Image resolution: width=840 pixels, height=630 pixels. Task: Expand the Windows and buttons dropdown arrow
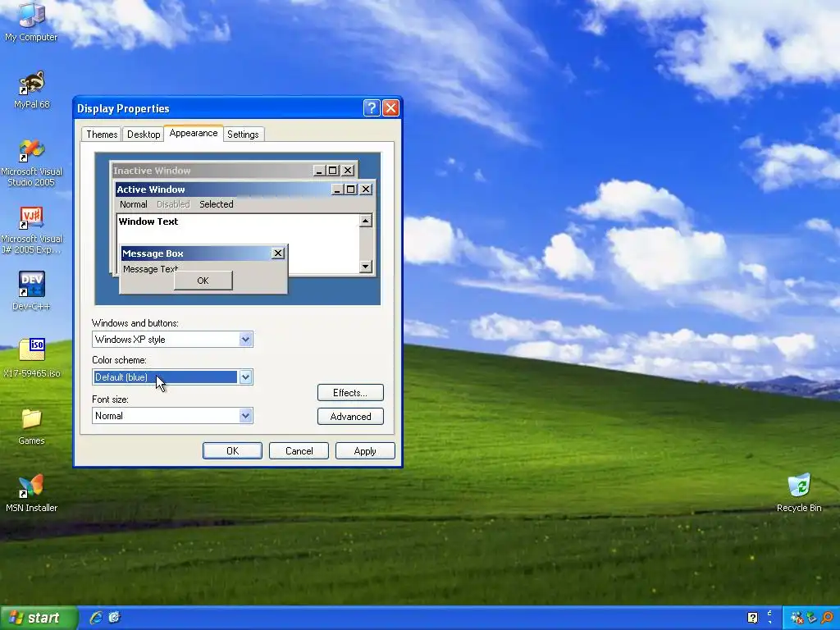coord(245,339)
